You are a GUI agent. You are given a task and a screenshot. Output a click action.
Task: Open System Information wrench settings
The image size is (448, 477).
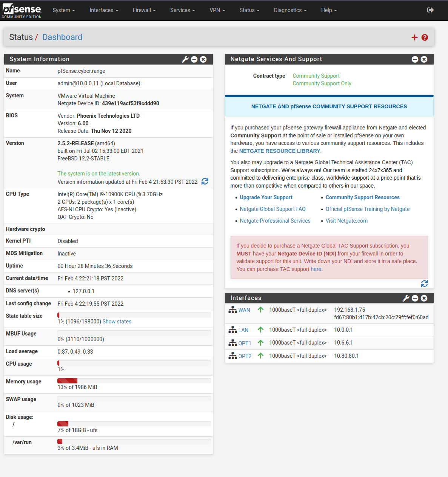(x=185, y=59)
